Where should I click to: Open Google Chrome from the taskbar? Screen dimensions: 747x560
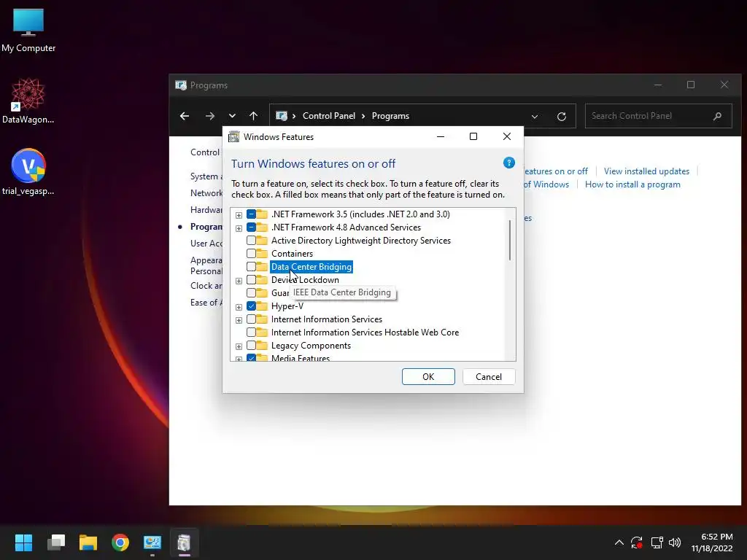tap(120, 542)
